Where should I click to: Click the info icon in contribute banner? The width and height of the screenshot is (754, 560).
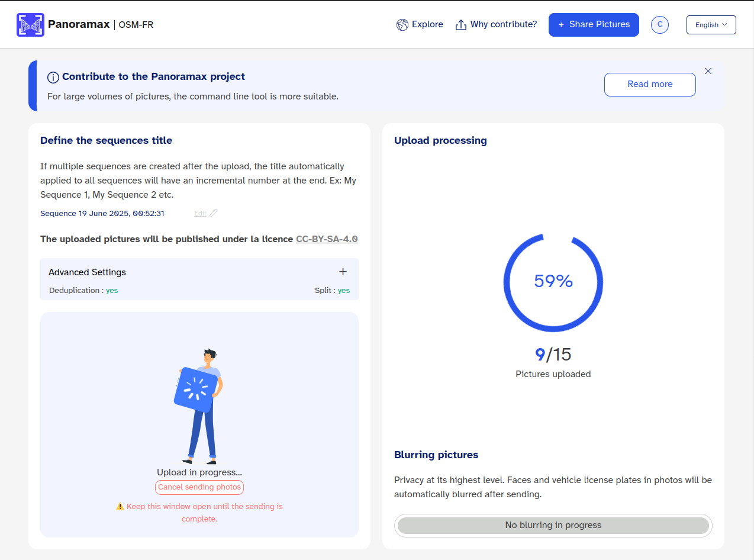[x=53, y=77]
